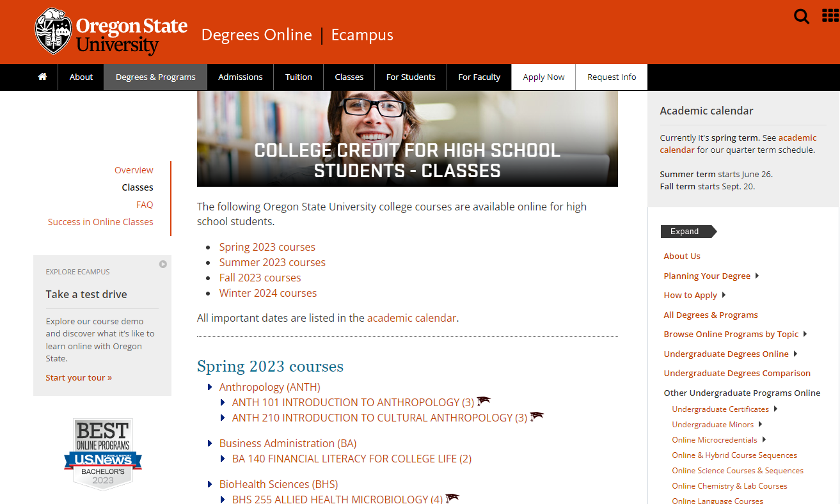The image size is (840, 504).
Task: Click graduation cap icon beside BHS 255
Action: tap(452, 498)
